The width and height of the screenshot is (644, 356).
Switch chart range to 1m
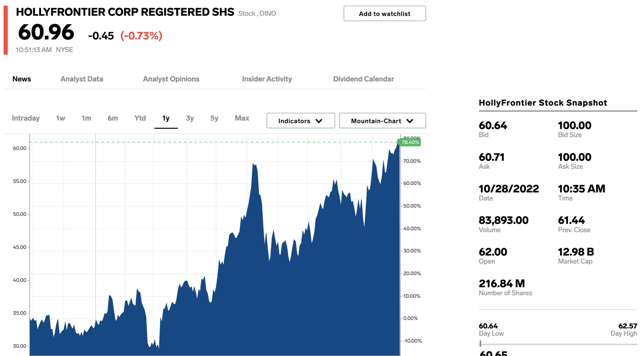pos(86,118)
